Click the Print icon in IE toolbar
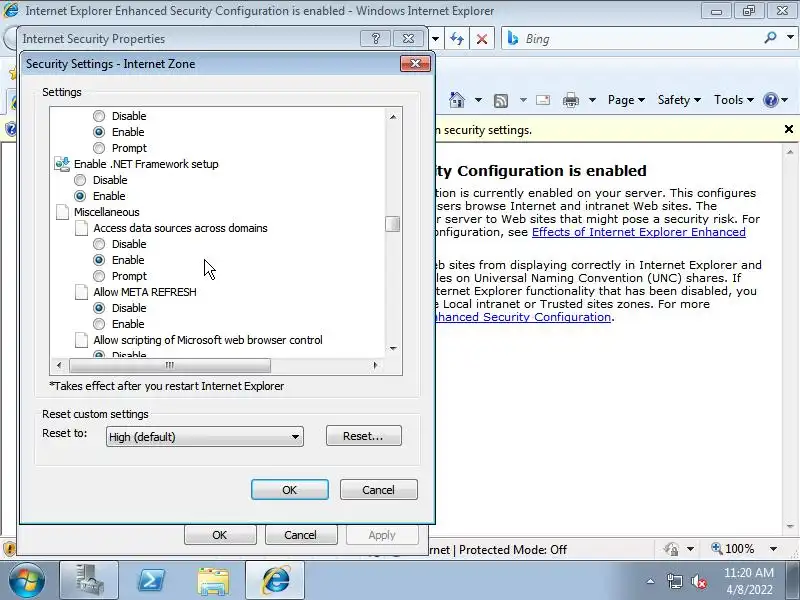Screen dimensions: 800x600 (x=570, y=100)
